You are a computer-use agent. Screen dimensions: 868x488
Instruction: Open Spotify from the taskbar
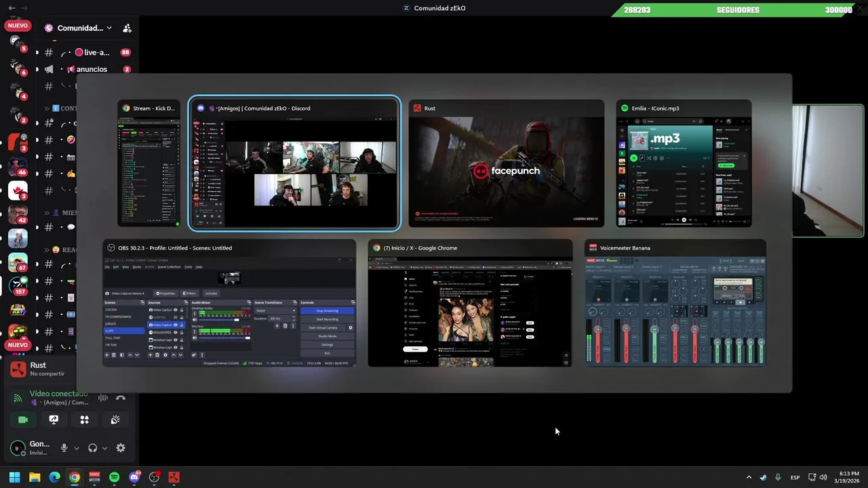(114, 477)
